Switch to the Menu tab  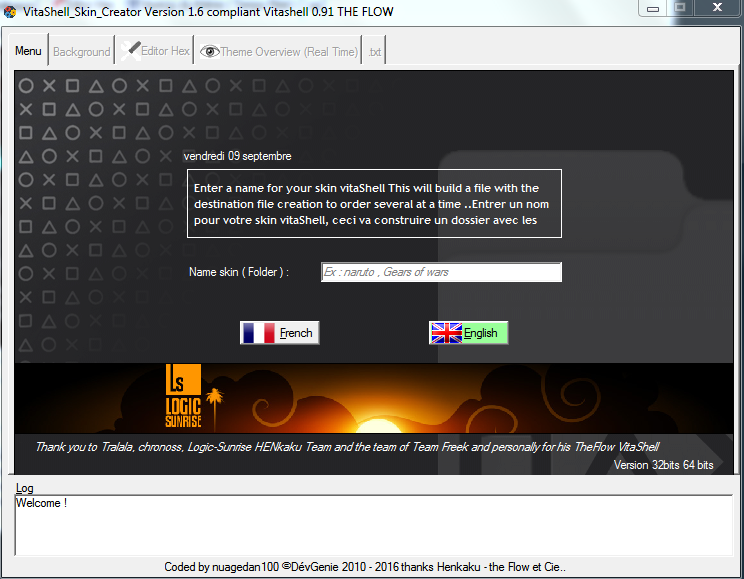point(28,51)
